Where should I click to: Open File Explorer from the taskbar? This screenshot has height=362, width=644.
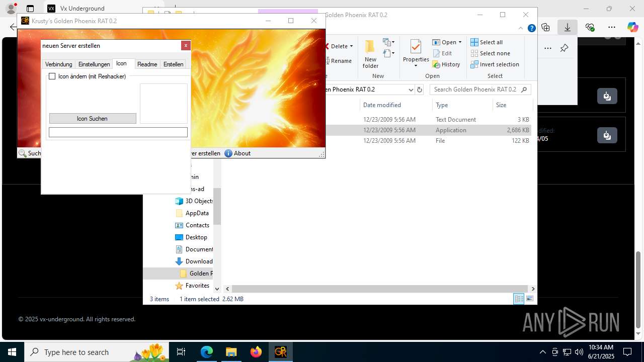231,352
